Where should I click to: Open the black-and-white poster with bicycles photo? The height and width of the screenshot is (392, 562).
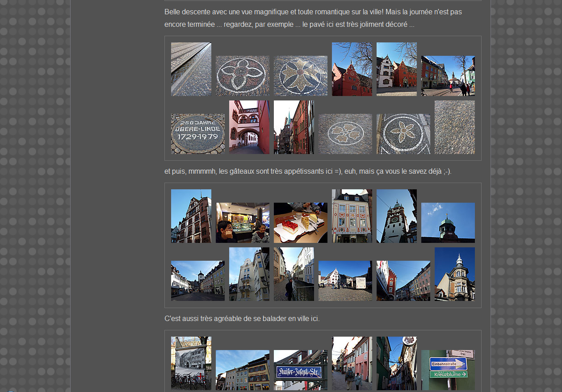pyautogui.click(x=191, y=363)
